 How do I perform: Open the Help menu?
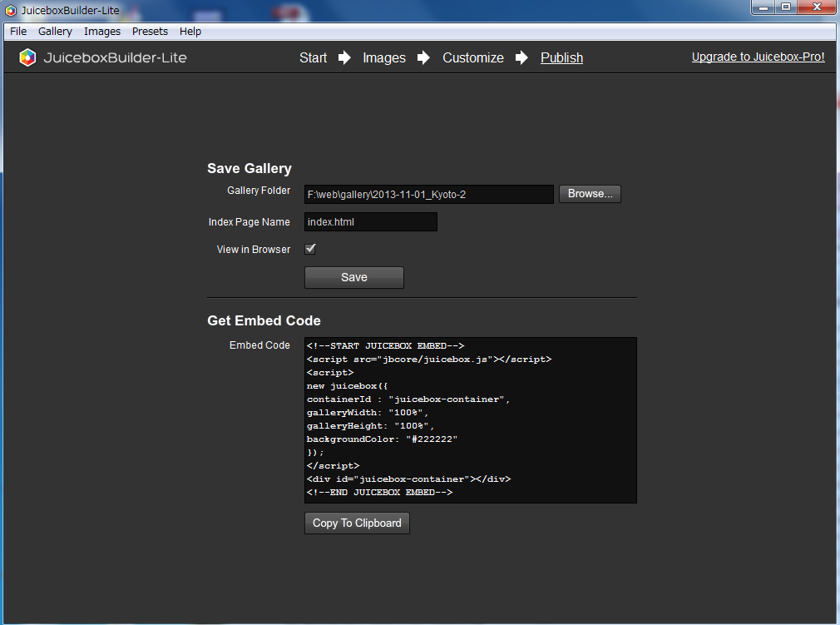(x=190, y=32)
